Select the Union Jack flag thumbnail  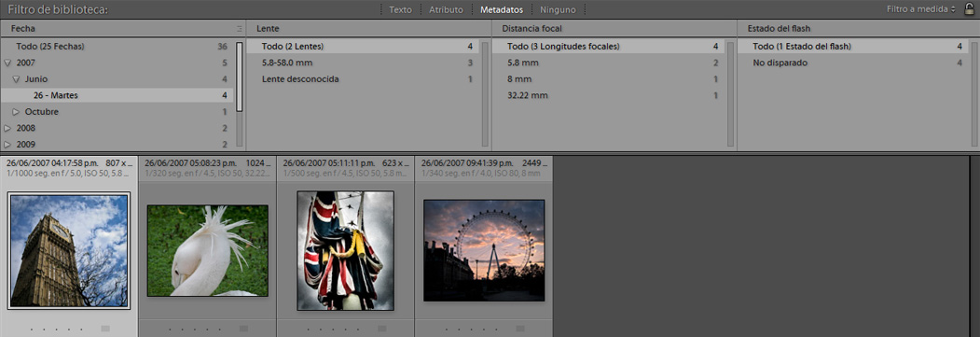tap(346, 251)
